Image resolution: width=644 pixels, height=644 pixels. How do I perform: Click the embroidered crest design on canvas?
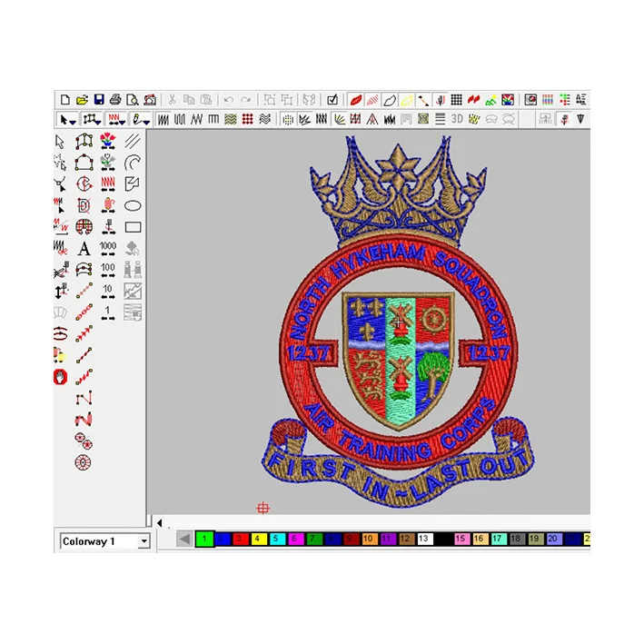(x=398, y=321)
